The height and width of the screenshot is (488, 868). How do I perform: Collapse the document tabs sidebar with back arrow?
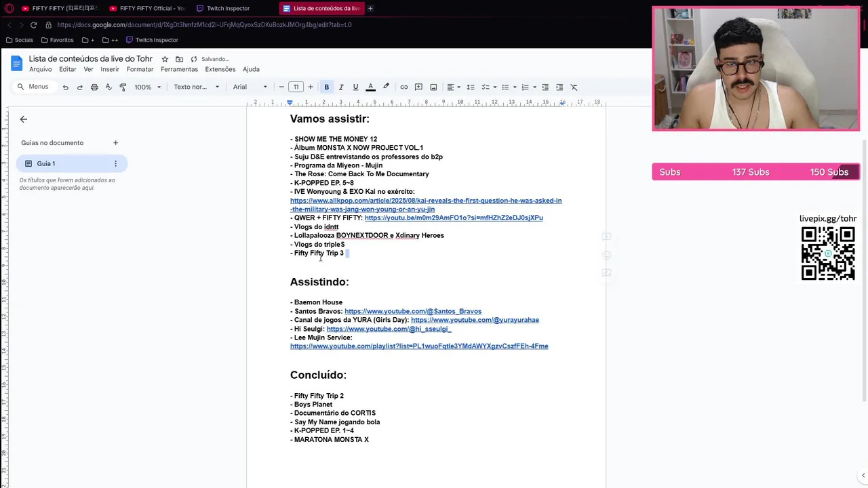23,119
